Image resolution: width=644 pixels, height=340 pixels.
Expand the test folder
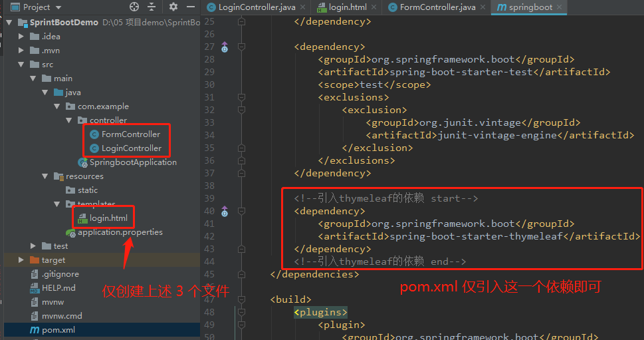(33, 246)
